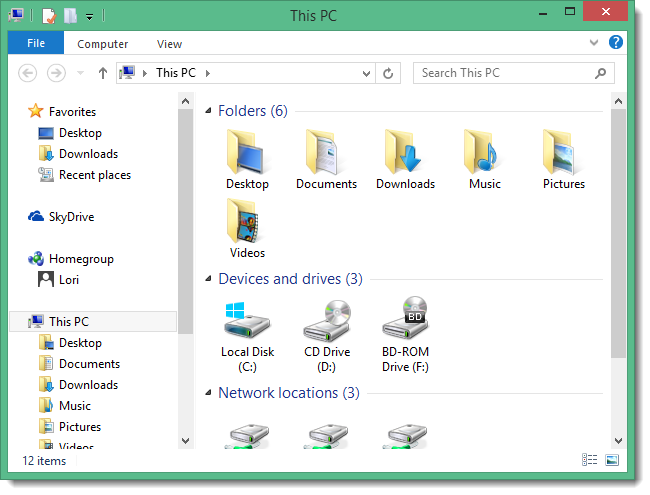Switch to details view icon in status bar

tap(589, 460)
